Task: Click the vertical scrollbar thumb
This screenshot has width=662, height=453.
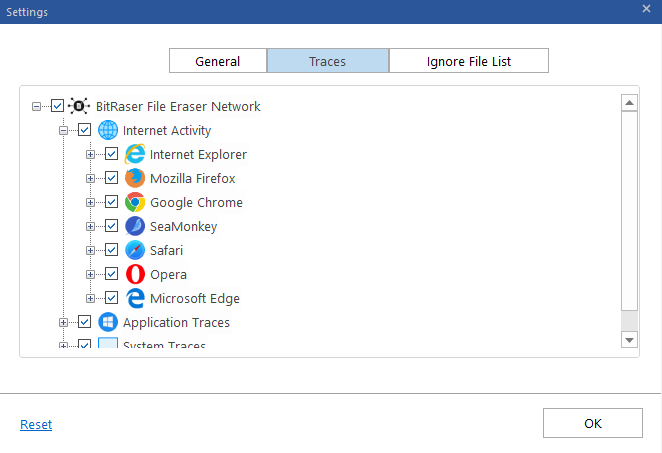Action: pos(629,212)
